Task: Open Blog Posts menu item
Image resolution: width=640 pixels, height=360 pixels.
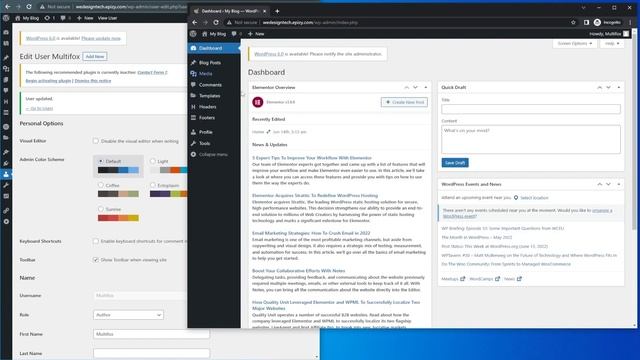Action: [210, 63]
